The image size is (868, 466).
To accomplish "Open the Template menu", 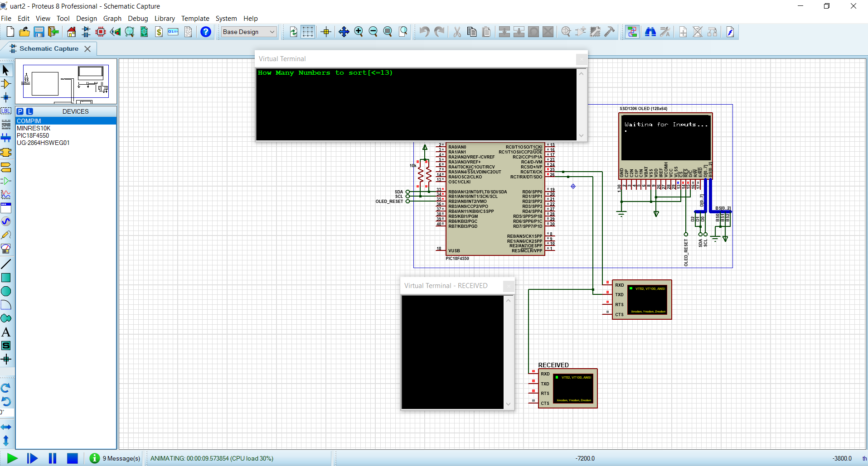I will point(195,19).
